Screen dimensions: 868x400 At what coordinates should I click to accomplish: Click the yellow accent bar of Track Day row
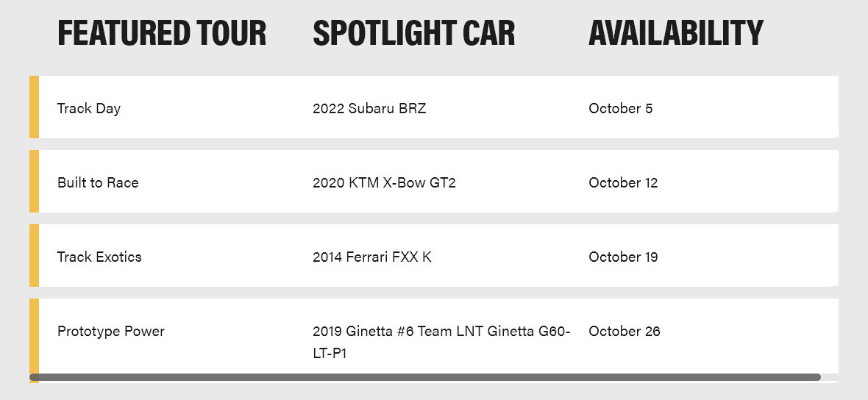click(34, 107)
